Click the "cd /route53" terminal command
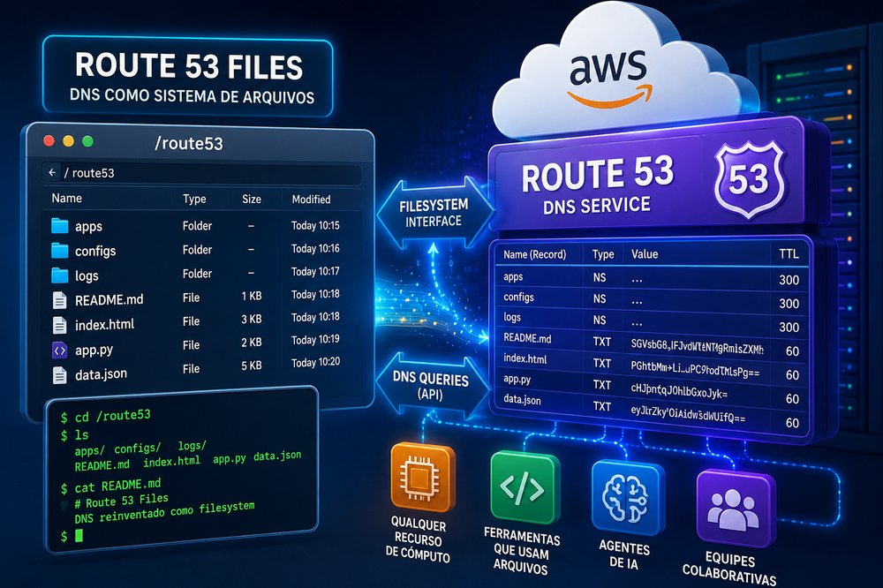 pos(113,416)
